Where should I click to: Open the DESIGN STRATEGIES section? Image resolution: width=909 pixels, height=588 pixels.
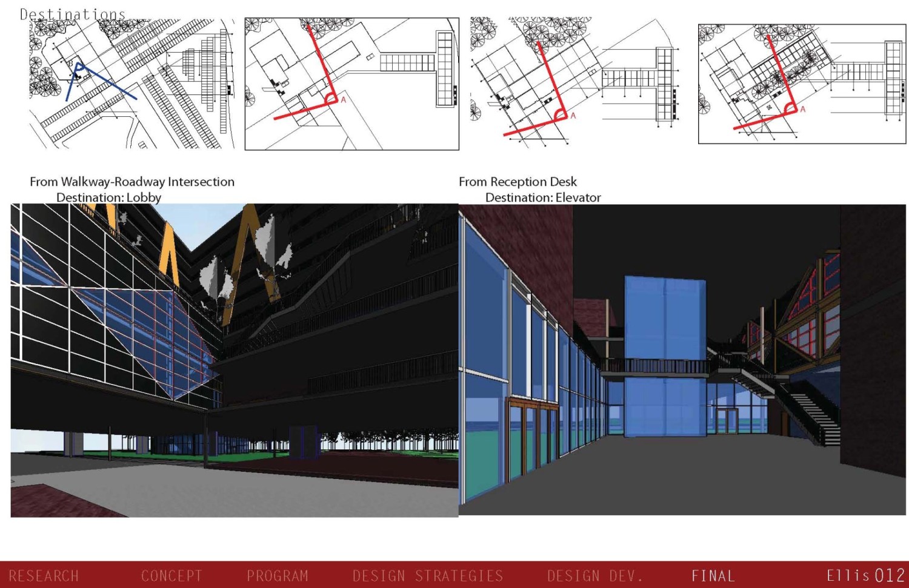[x=428, y=576]
